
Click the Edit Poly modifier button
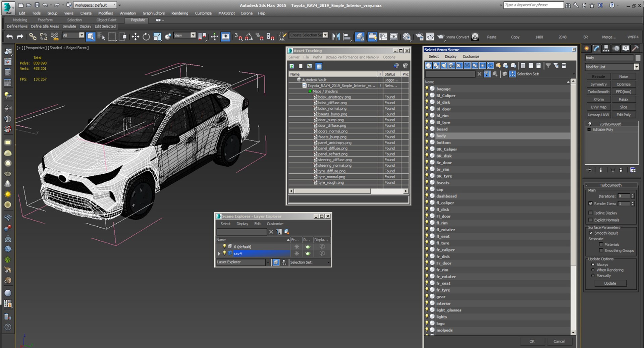coord(624,115)
